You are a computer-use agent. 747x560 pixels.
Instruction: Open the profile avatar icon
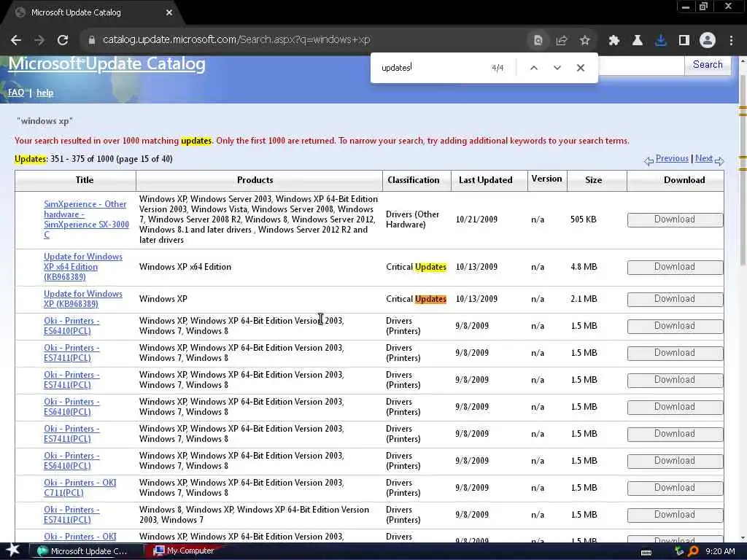point(708,41)
